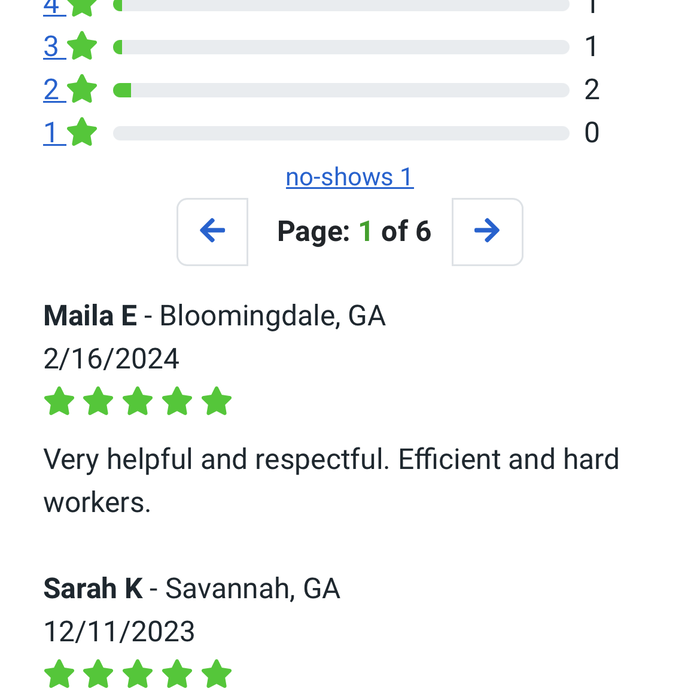Click the green star beside 3 rating link
Screen dimensions: 700x700
[82, 46]
